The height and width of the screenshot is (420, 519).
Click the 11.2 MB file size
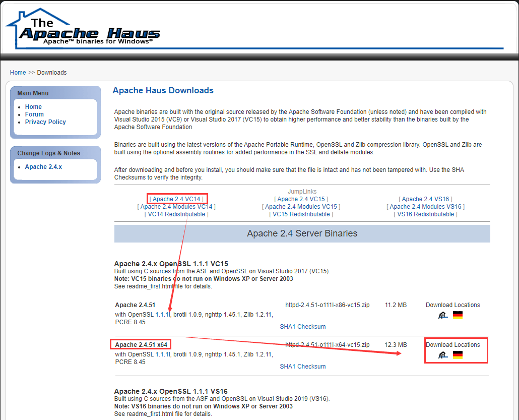(396, 305)
